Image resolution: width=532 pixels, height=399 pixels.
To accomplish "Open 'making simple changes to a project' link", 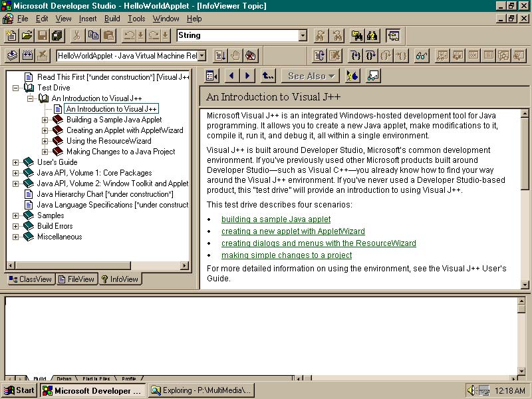I will 287,255.
